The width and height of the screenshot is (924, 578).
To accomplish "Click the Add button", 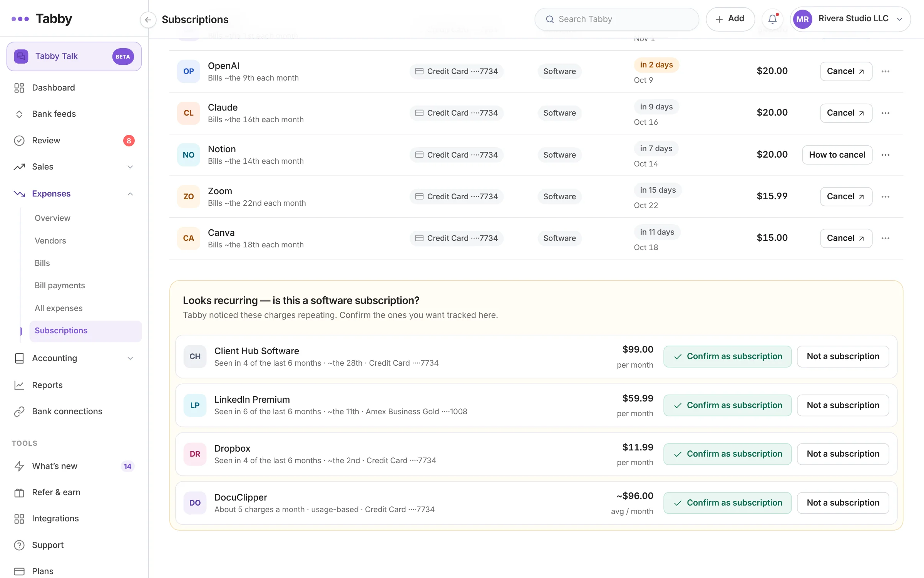I will pos(730,19).
